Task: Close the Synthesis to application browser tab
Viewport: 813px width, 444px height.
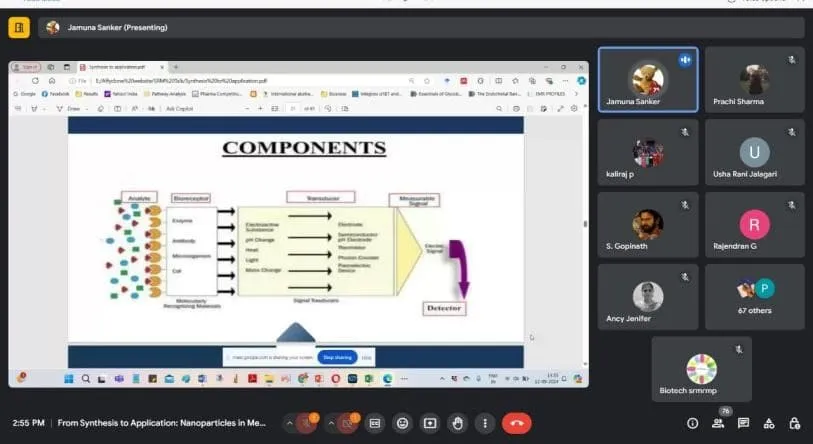Action: (162, 67)
